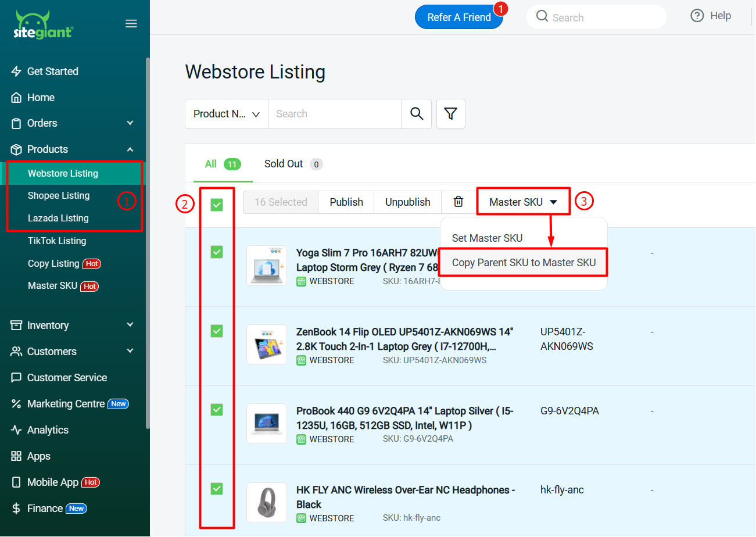Viewport: 756px width, 537px height.
Task: Click the Refer A Friend button
Action: click(x=458, y=17)
